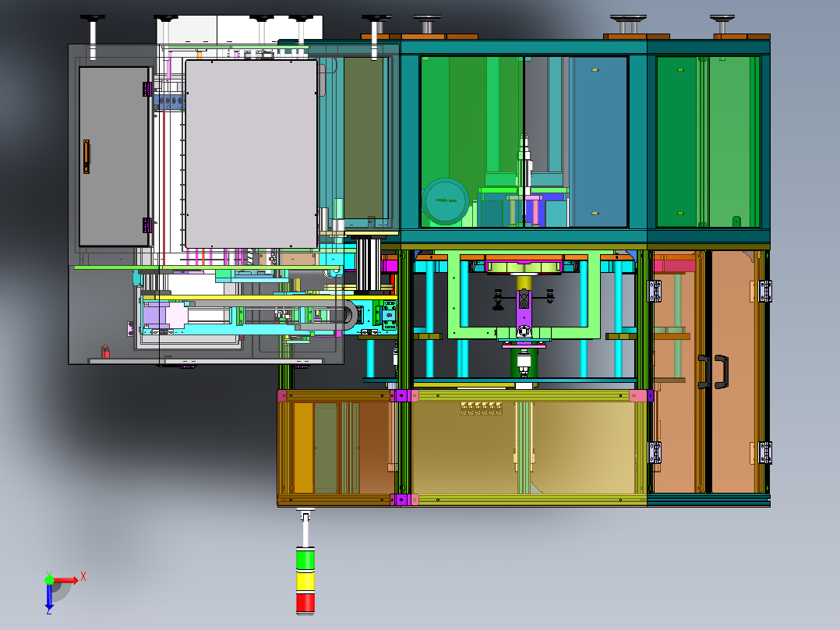Image resolution: width=840 pixels, height=630 pixels.
Task: Click the small red extinguisher in the gray cabinet
Action: (105, 352)
